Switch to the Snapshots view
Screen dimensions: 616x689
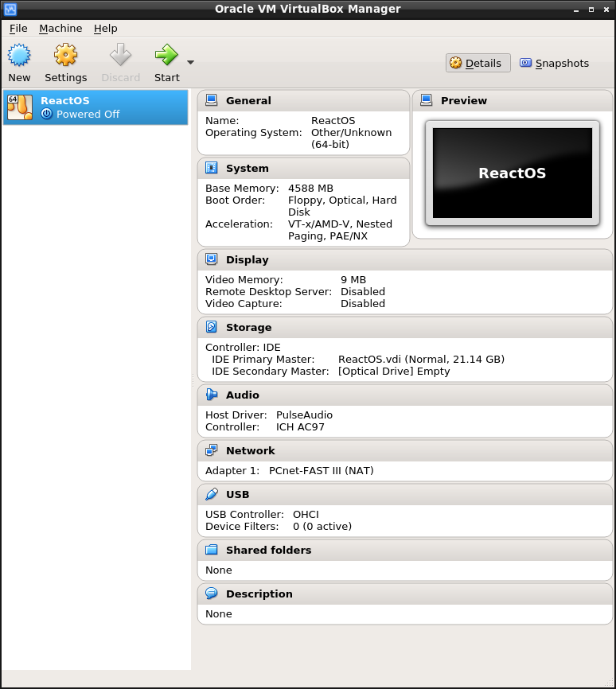pos(555,63)
